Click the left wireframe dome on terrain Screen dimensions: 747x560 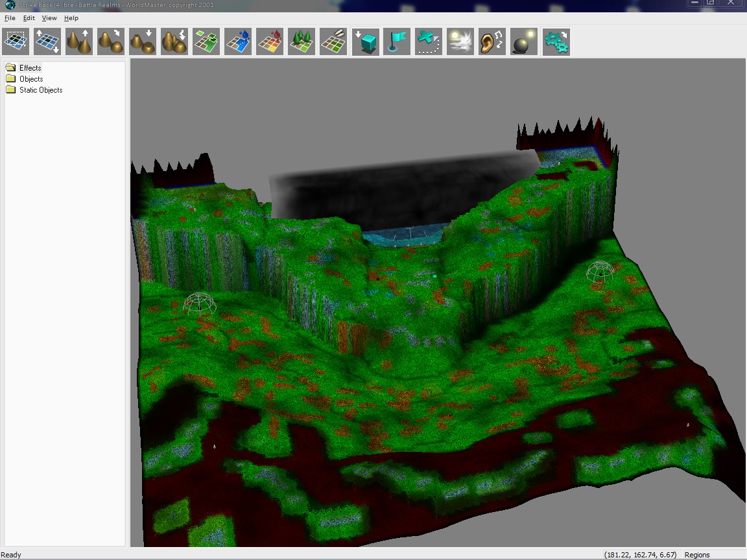199,303
